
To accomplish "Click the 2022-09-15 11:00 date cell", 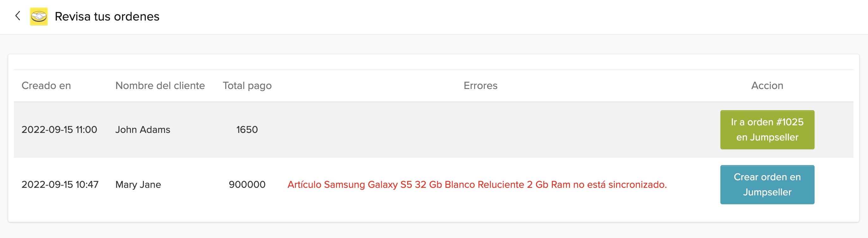I will (59, 130).
